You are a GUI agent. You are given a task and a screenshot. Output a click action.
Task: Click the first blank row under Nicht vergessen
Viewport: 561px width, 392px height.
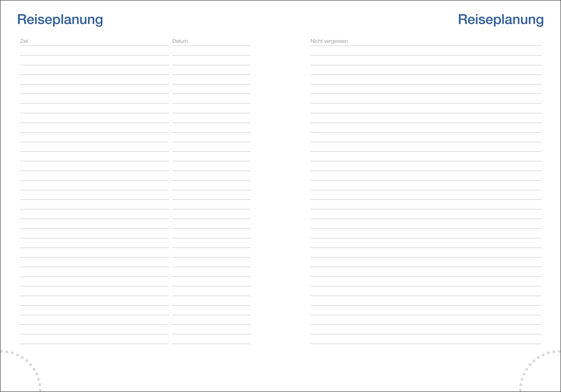coord(425,51)
